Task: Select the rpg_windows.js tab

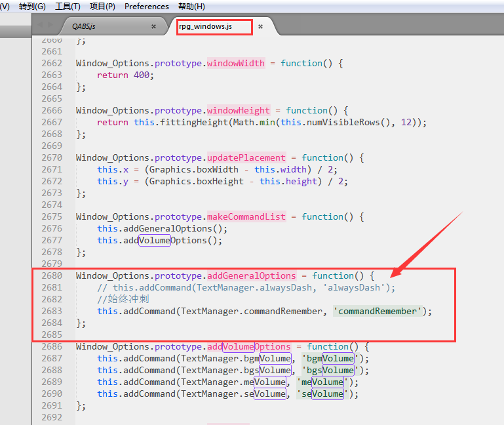Action: 205,26
